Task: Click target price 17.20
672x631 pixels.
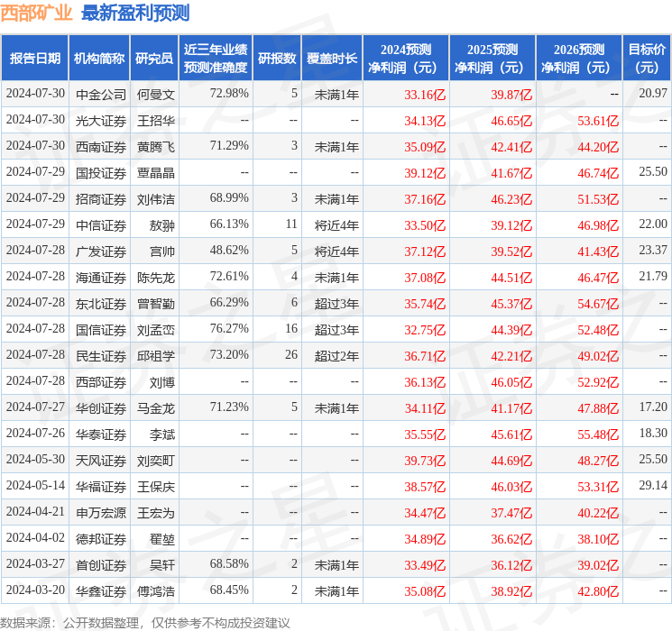Action: point(653,407)
